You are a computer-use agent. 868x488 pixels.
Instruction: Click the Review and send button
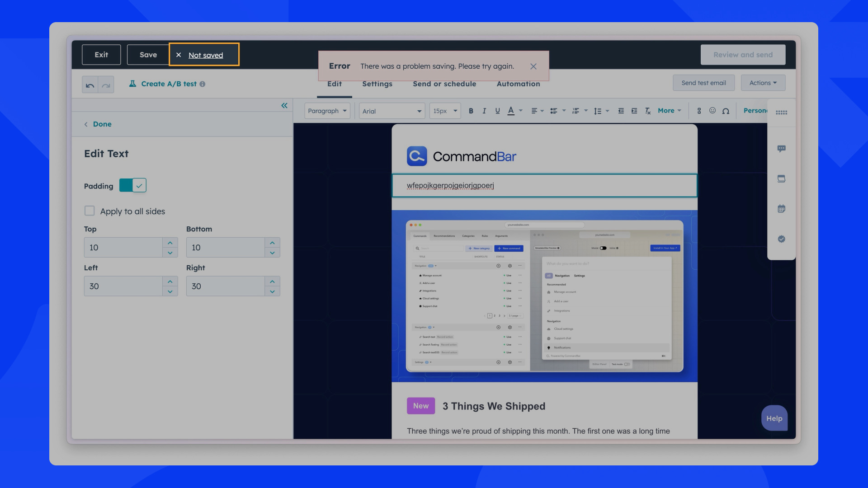click(x=743, y=55)
